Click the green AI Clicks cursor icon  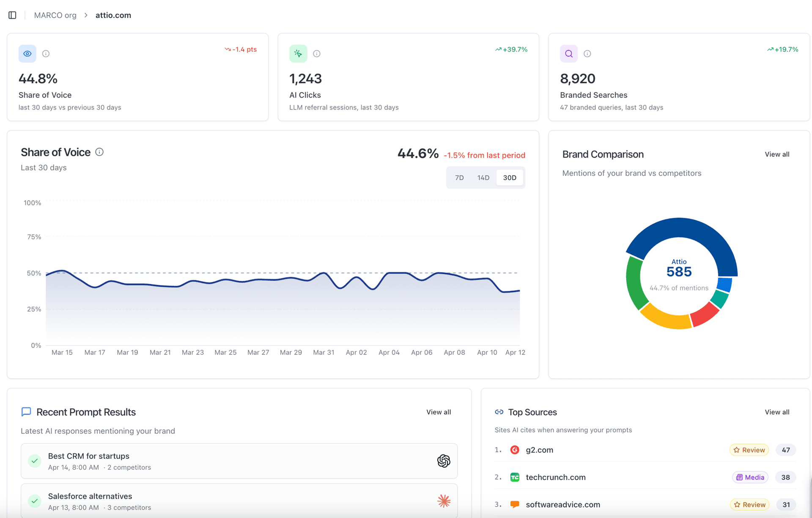[x=298, y=54]
